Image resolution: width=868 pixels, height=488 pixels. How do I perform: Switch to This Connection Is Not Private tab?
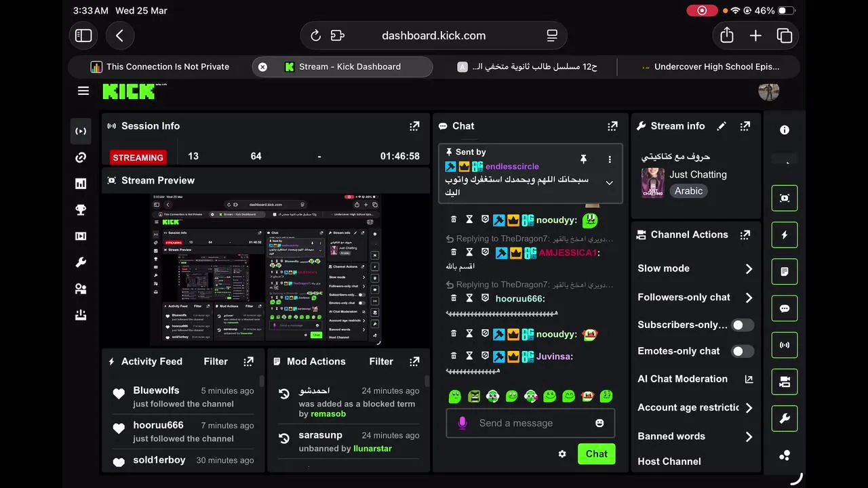160,66
